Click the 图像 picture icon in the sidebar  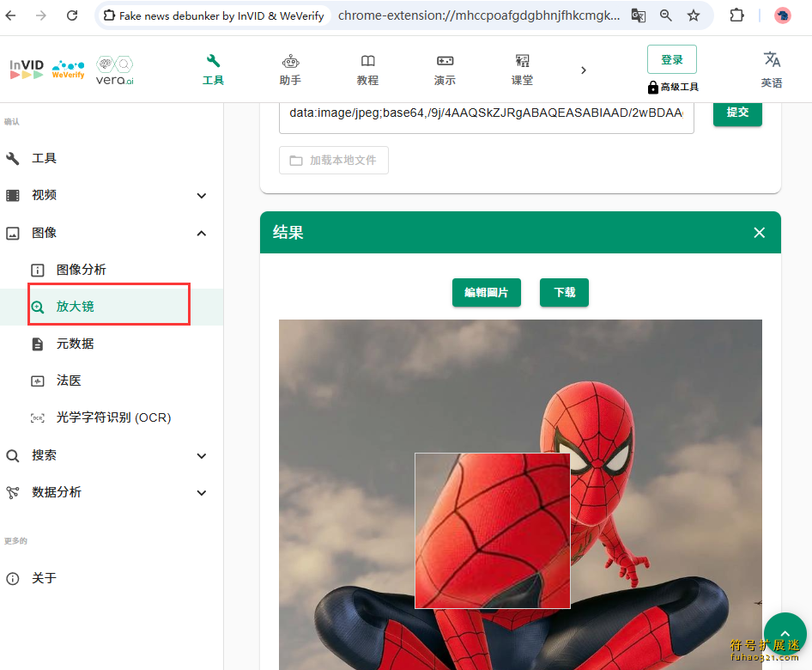(12, 233)
